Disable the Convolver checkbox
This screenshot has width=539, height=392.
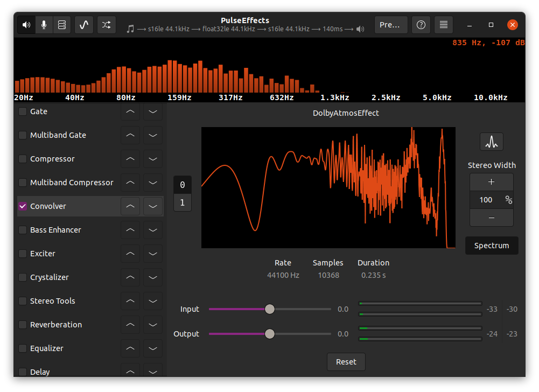(x=23, y=206)
